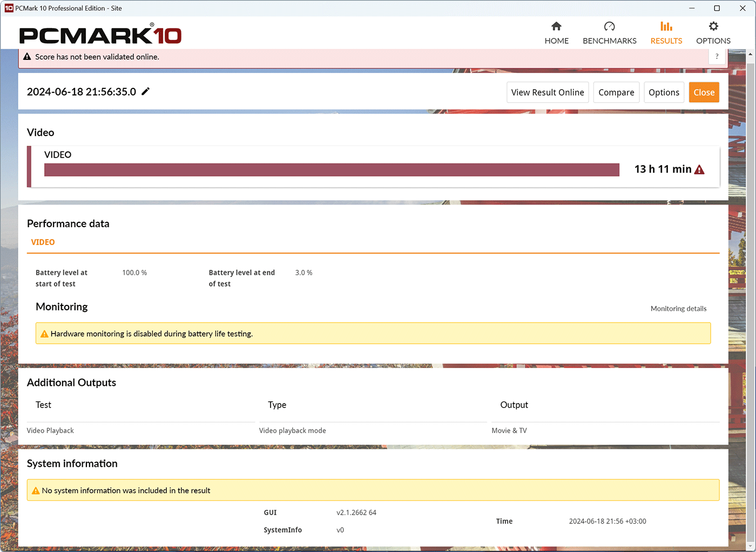Minimize the PCMark 10 window
756x552 pixels.
[692, 8]
